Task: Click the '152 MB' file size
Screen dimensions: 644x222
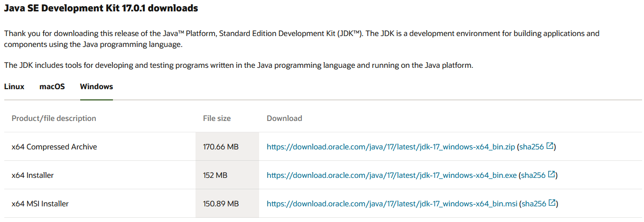Action: 215,176
